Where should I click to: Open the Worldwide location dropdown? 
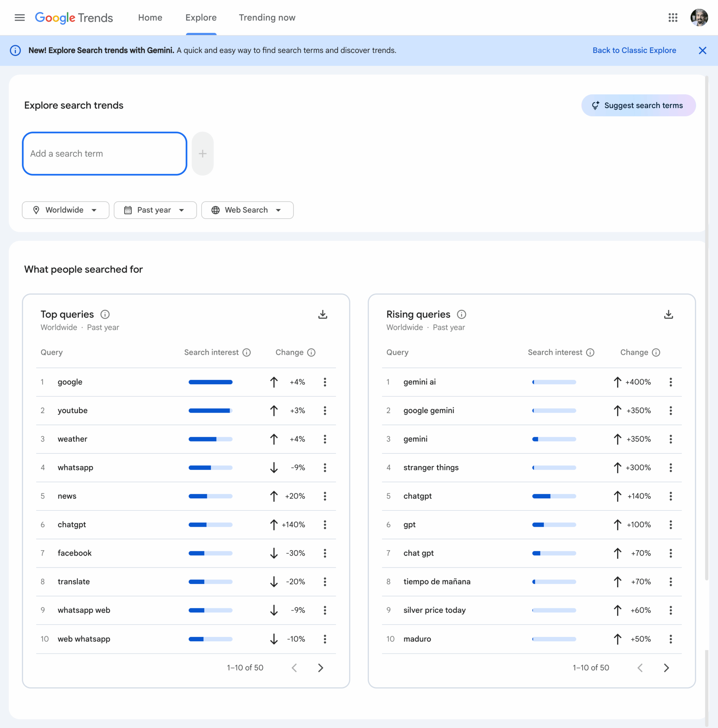pyautogui.click(x=65, y=210)
